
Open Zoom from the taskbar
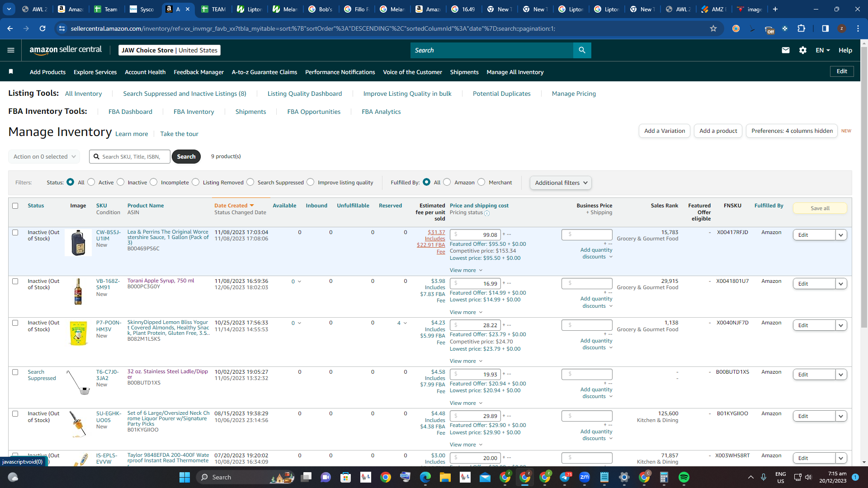click(585, 477)
